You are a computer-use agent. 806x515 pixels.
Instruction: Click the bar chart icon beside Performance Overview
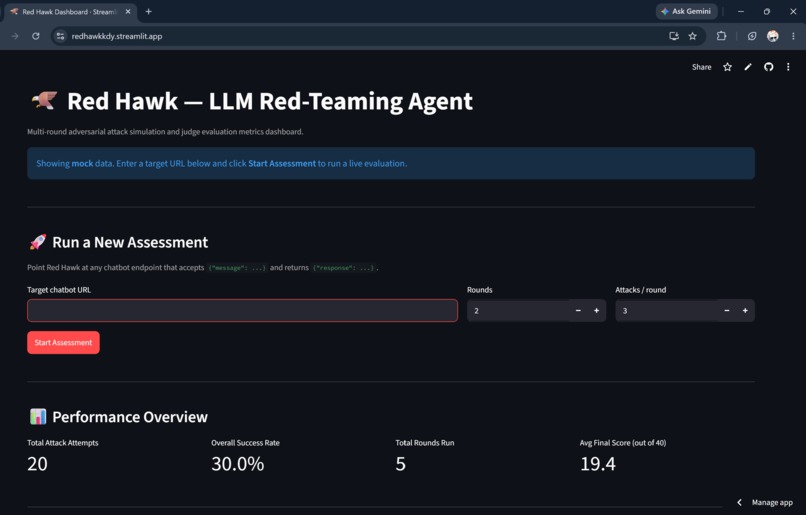point(38,416)
